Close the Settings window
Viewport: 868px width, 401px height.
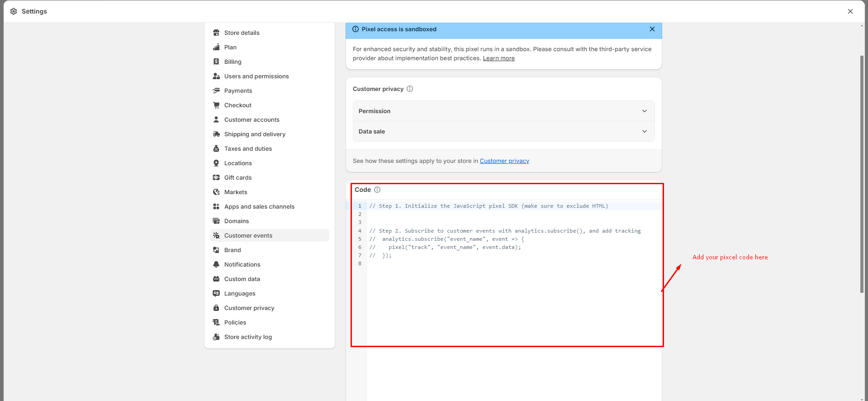tap(850, 11)
